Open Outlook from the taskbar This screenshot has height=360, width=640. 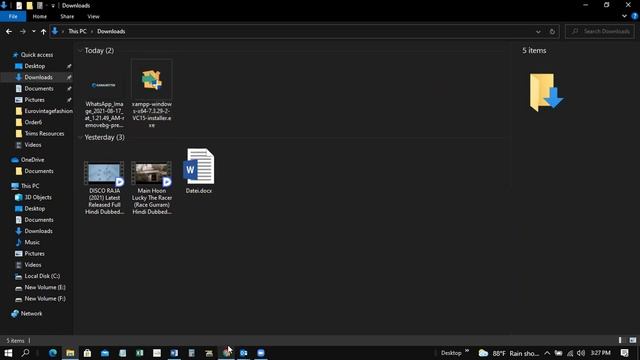point(244,353)
